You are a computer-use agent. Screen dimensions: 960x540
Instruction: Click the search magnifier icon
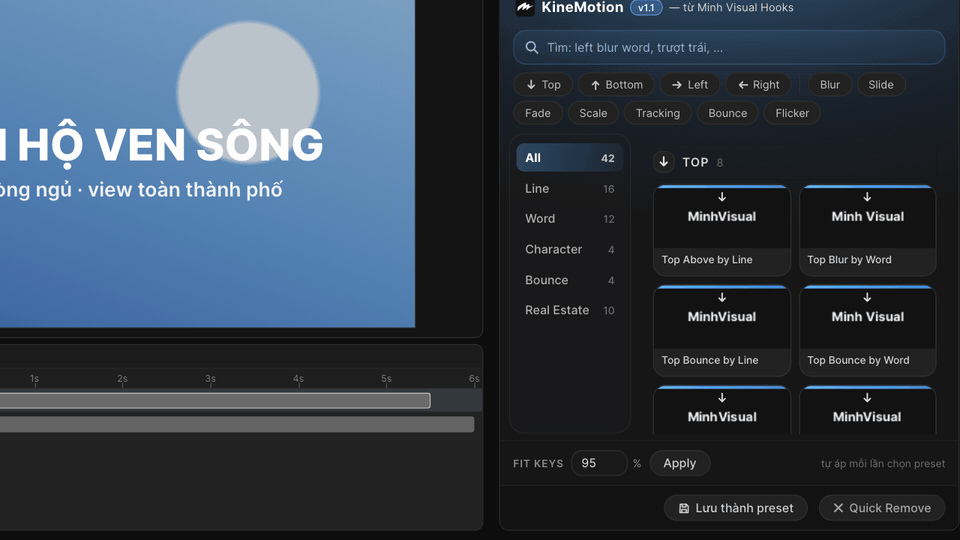[531, 48]
